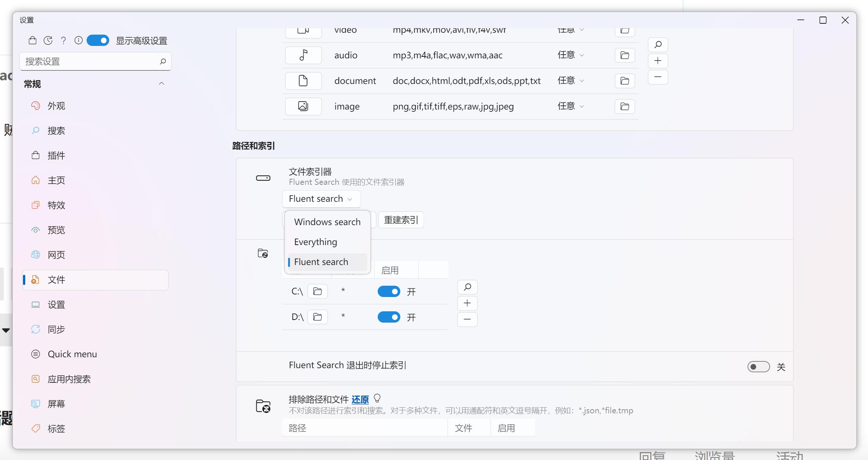Click the info circle icon in top toolbar
Viewport: 868px width, 460px height.
point(78,40)
